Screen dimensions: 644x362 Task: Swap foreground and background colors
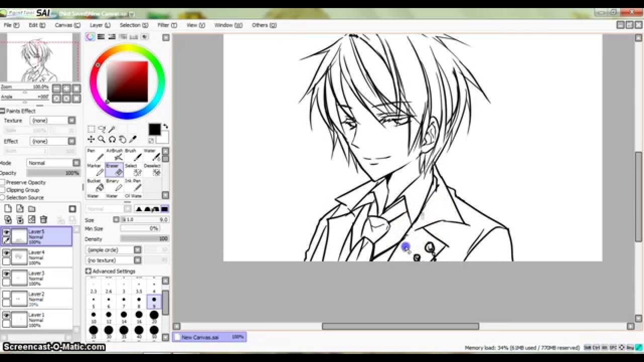(x=166, y=126)
